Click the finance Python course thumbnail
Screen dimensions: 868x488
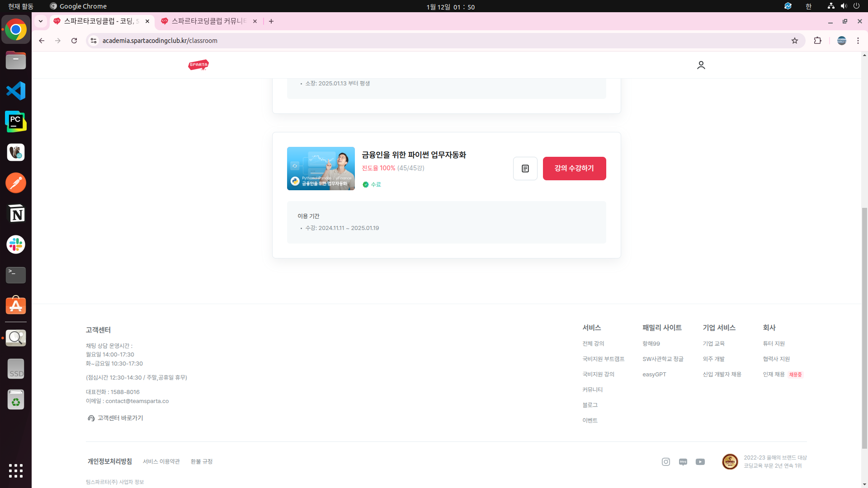321,169
